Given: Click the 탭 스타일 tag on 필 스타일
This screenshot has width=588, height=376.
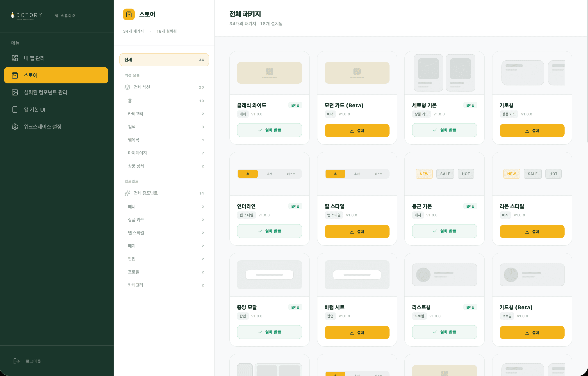Looking at the screenshot, I should coord(334,215).
